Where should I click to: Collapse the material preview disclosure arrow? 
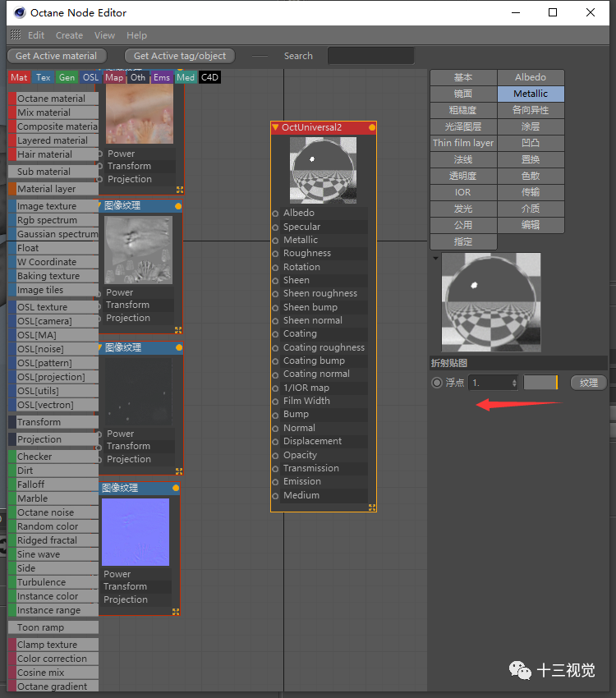click(x=435, y=258)
